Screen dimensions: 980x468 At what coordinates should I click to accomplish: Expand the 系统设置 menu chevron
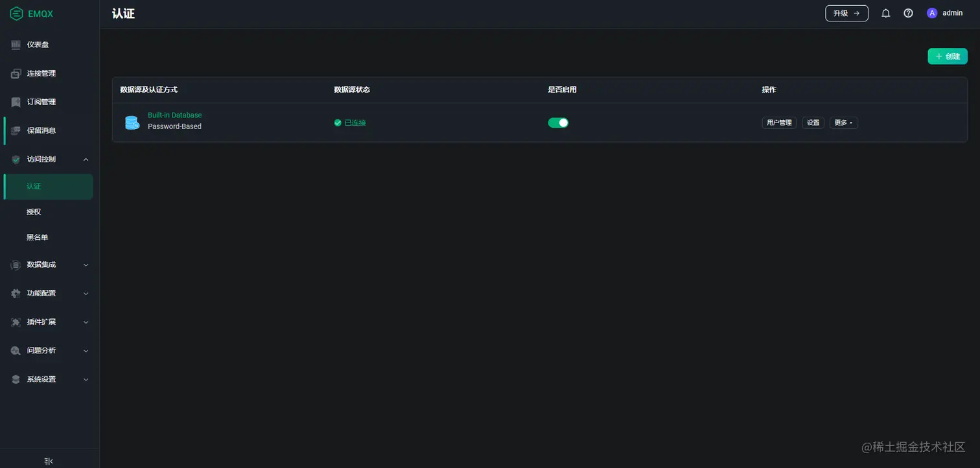(x=86, y=379)
